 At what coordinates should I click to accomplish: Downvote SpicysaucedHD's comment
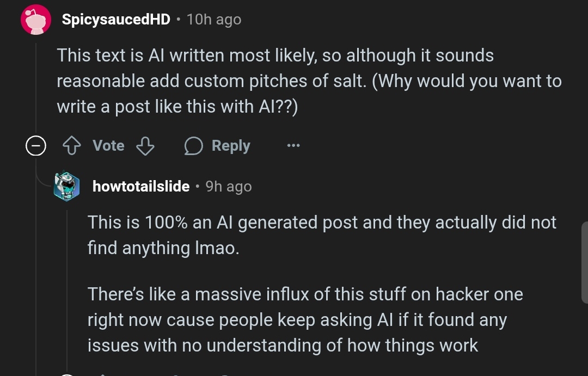point(145,146)
